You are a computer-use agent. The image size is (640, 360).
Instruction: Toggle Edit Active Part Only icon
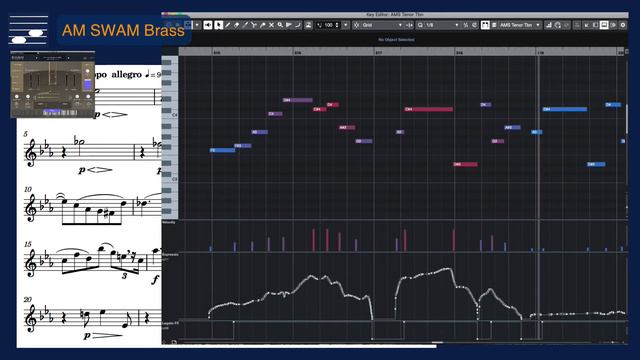pyautogui.click(x=494, y=25)
